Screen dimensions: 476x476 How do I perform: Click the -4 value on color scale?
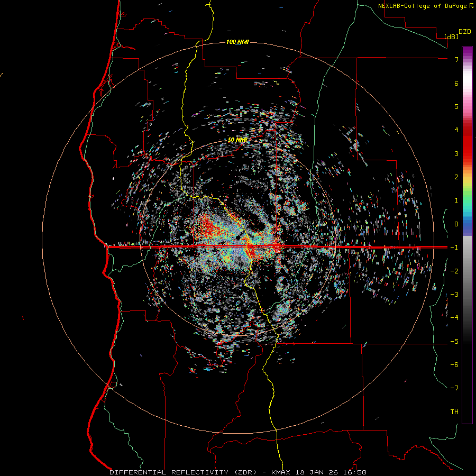[x=454, y=318]
